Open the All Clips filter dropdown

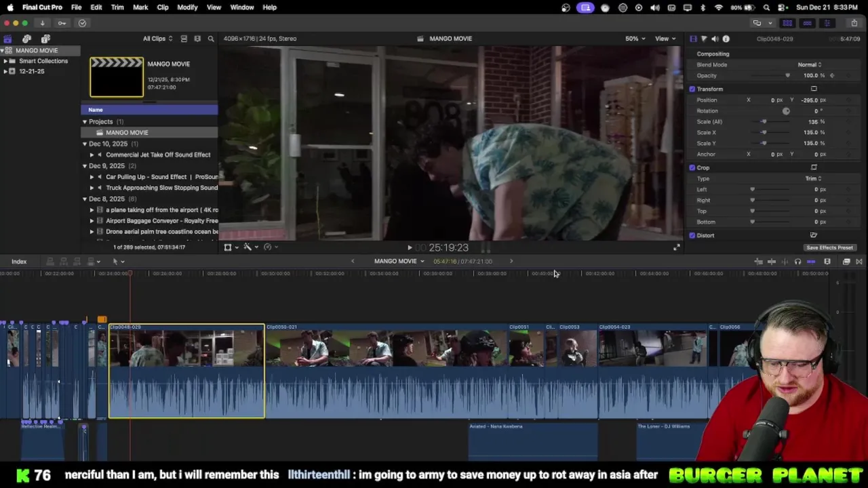(157, 39)
